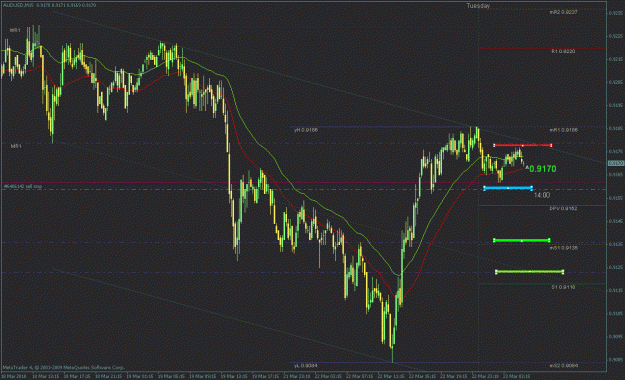Click the MR1 label on left side
The height and width of the screenshot is (380, 625).
(16, 146)
